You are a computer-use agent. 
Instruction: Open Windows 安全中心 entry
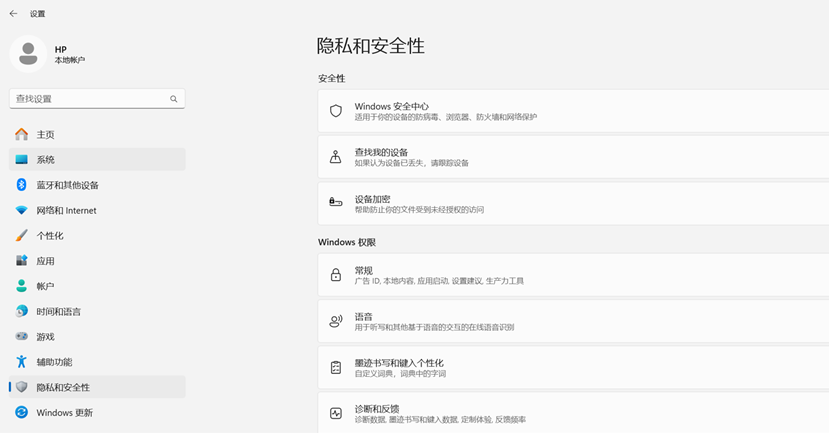click(x=573, y=110)
